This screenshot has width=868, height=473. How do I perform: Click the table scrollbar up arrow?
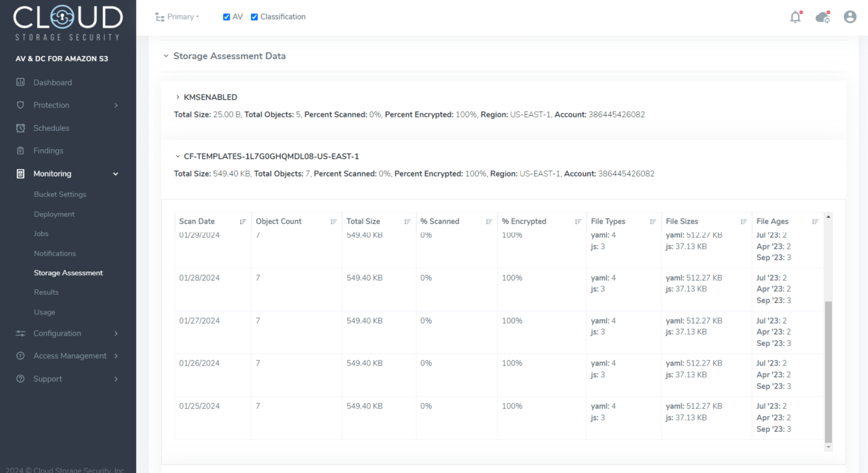828,217
